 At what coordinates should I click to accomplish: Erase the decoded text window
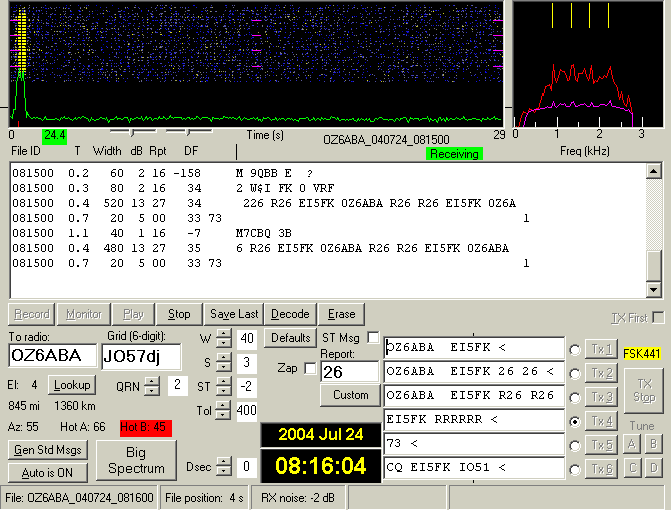(342, 313)
